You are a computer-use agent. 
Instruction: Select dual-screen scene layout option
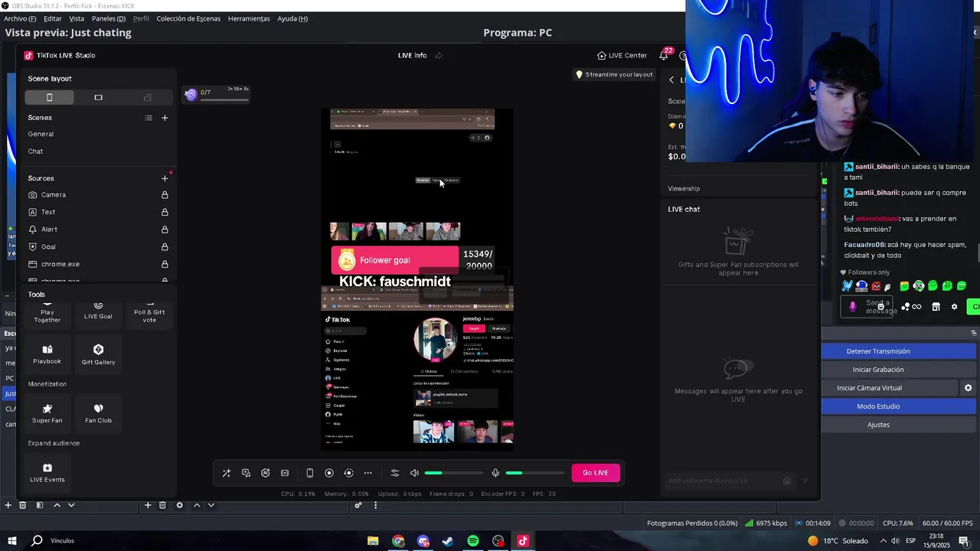click(x=147, y=97)
